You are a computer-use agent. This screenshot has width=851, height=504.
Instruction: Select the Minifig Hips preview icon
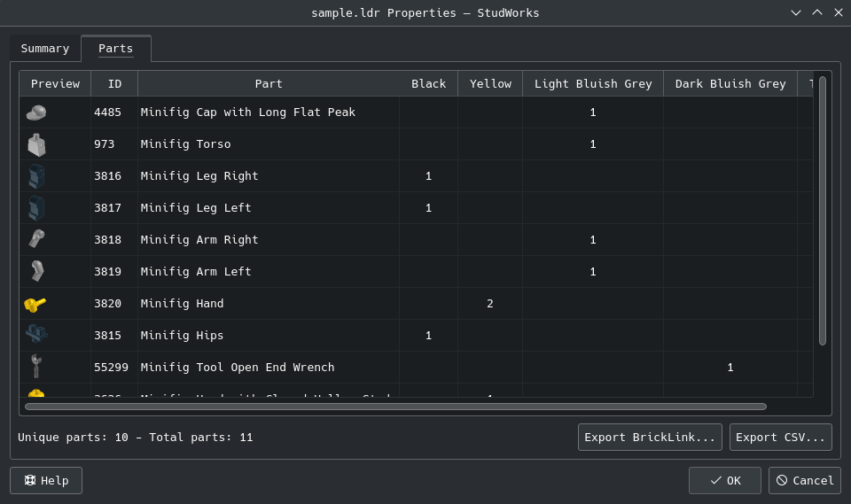[36, 333]
